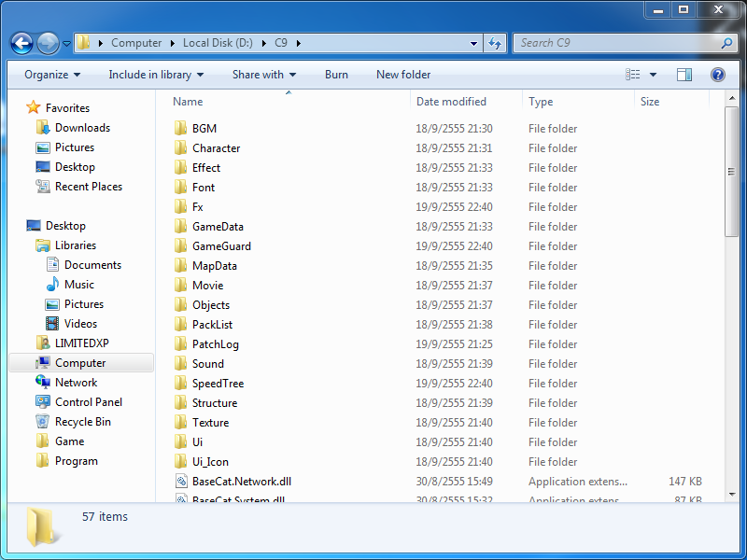Open Control Panel from navigation pane

pyautogui.click(x=89, y=402)
